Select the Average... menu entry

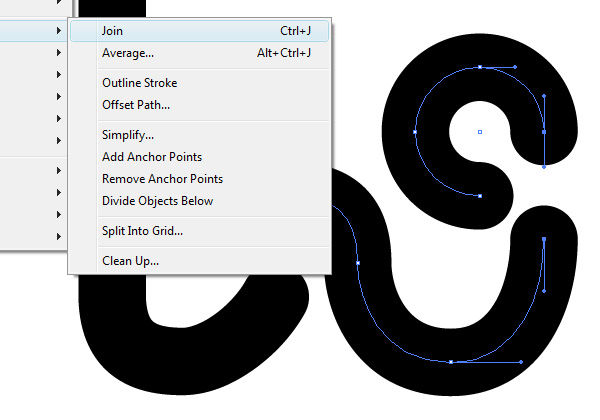pyautogui.click(x=199, y=53)
